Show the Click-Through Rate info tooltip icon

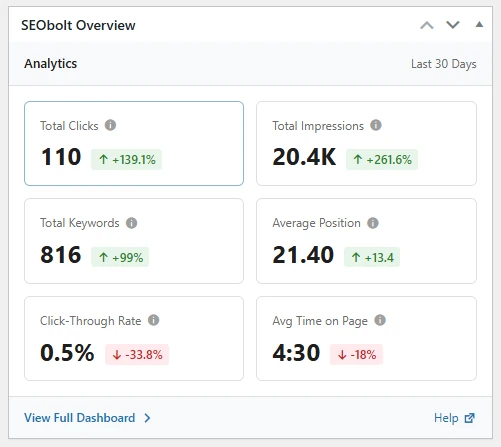[x=153, y=320]
